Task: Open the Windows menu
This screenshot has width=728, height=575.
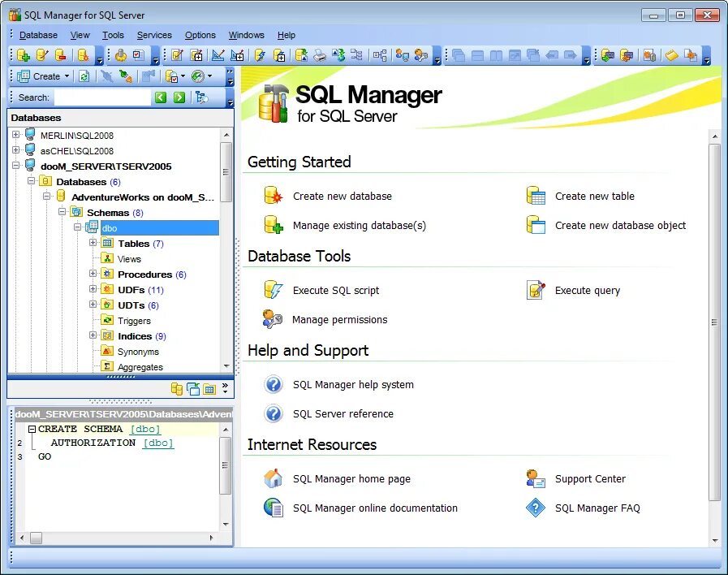Action: (246, 35)
